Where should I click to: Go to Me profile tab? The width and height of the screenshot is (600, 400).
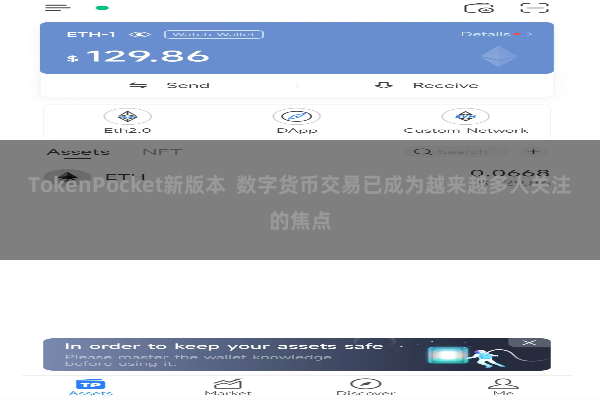503,387
